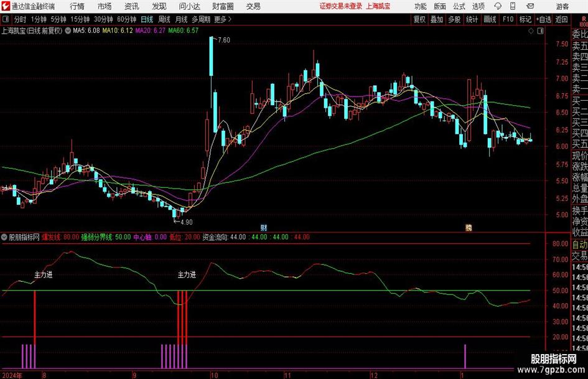Open the 财富圈 menu

223,6
